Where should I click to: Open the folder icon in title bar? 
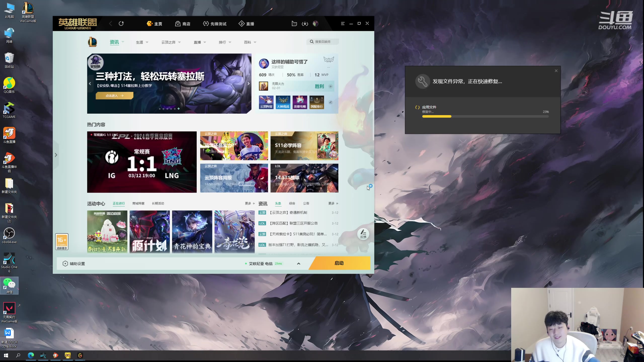tap(294, 24)
